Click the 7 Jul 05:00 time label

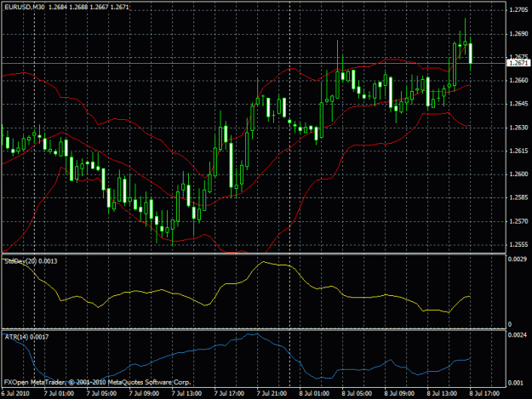click(x=101, y=394)
